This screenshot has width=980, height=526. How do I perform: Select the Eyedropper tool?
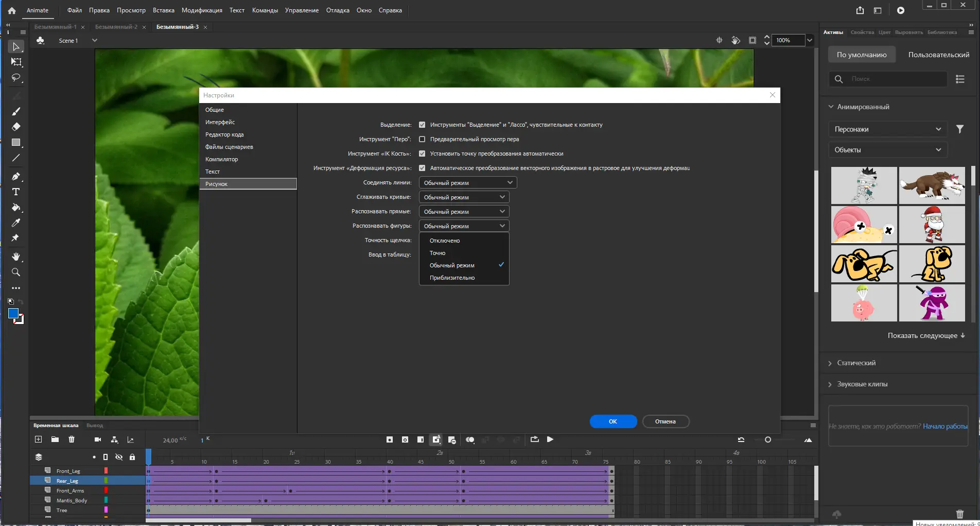[x=16, y=223]
